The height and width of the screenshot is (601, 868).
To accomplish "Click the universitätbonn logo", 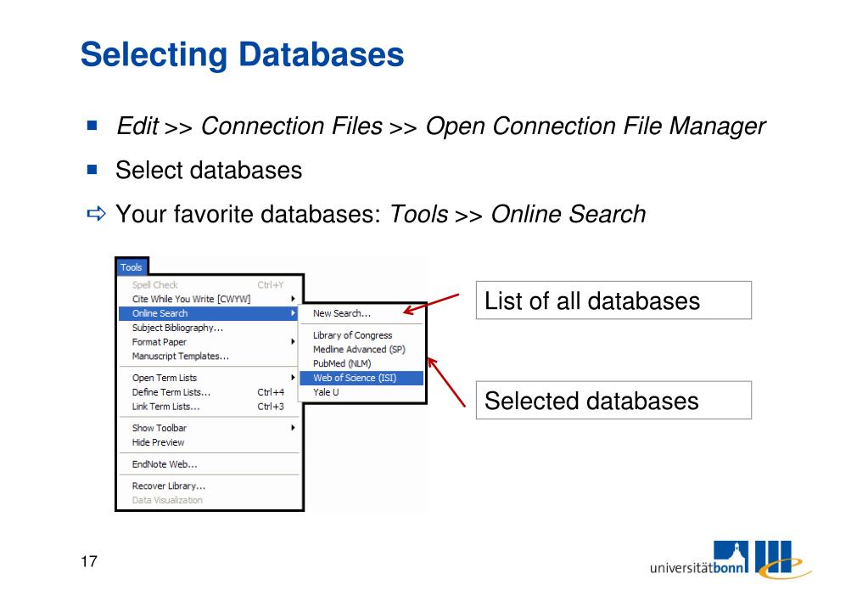I will (x=731, y=559).
